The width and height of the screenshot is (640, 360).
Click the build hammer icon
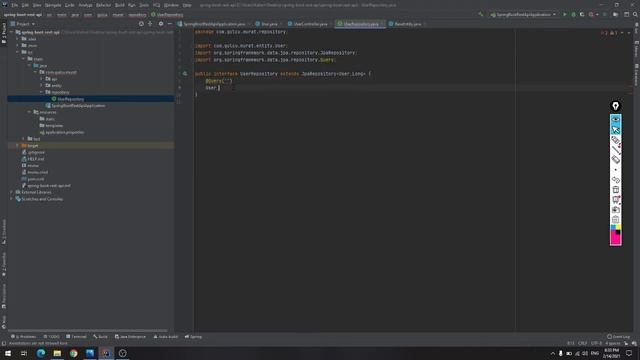tap(481, 15)
